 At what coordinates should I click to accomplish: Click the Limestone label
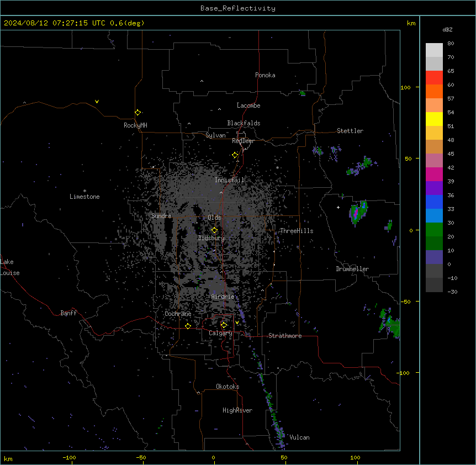pos(84,197)
